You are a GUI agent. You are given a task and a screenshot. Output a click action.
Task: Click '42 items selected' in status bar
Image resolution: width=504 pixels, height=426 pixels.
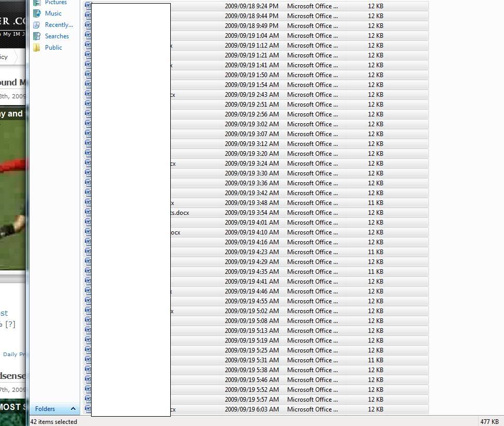point(54,422)
